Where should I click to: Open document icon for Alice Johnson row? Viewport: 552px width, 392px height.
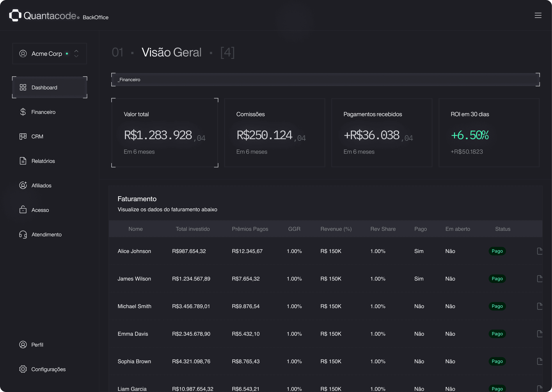[x=540, y=251]
